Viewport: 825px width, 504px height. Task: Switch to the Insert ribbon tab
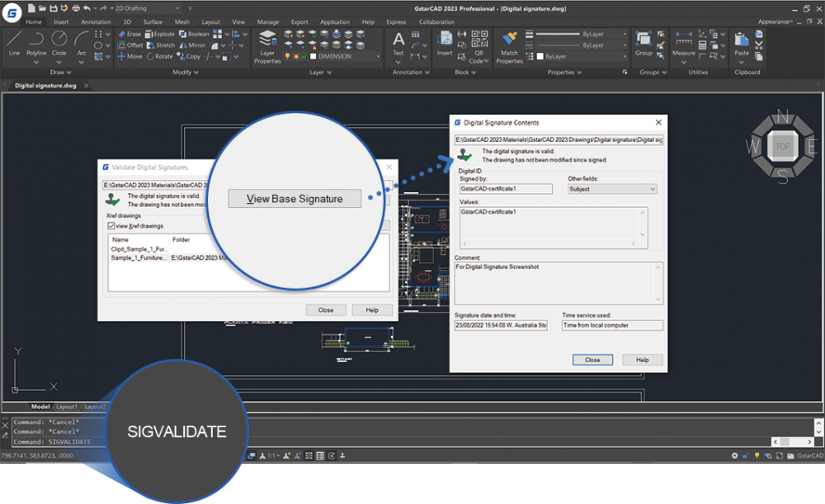[x=61, y=22]
